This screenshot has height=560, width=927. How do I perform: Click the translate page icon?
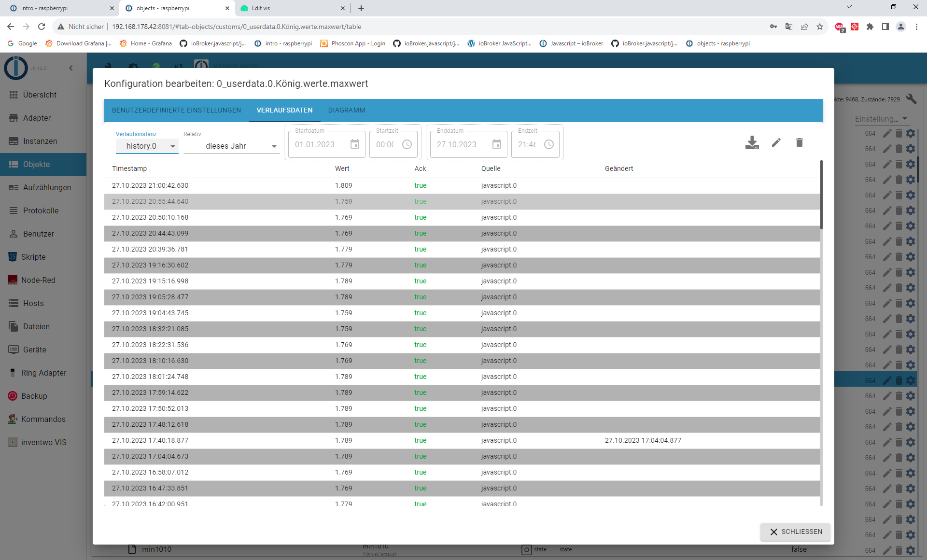(x=789, y=27)
